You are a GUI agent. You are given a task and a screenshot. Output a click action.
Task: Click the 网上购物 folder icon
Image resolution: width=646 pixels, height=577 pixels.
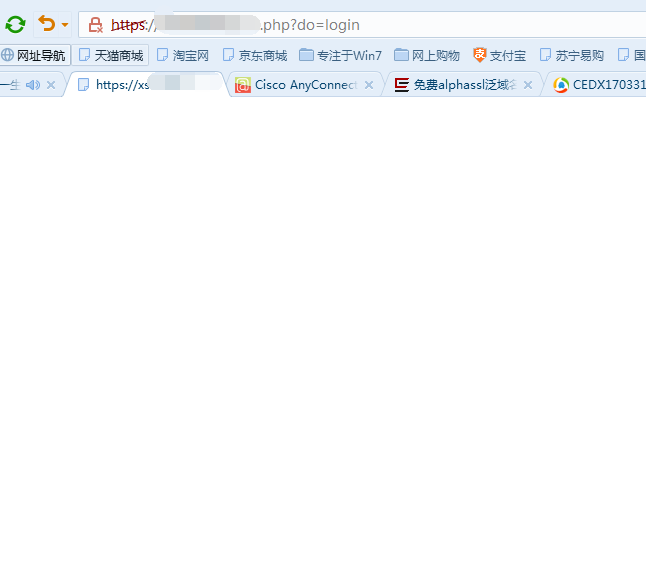[401, 55]
